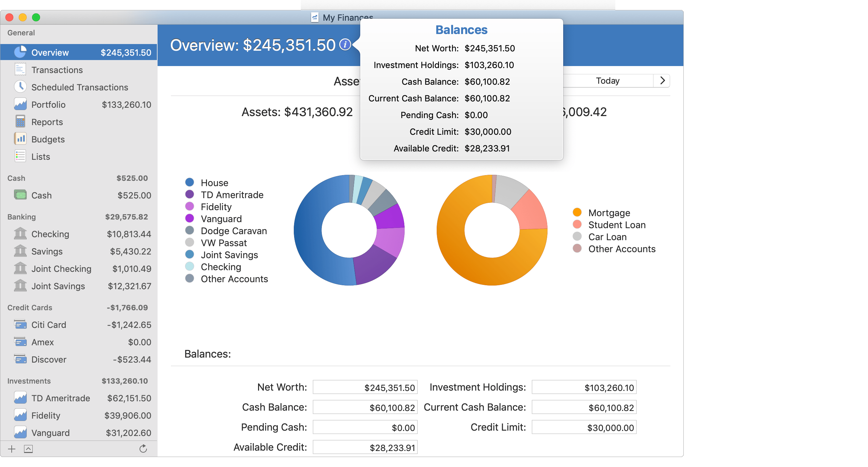Open the Checking account under Banking
Screen dimensions: 868x467
(x=50, y=234)
